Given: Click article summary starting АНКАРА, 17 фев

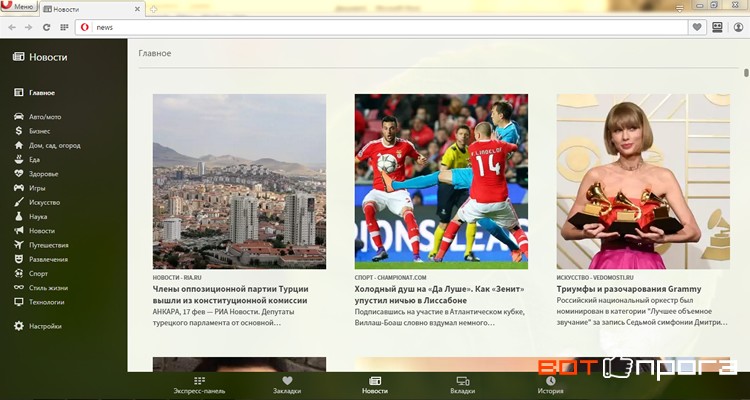Looking at the screenshot, I should pos(223,317).
